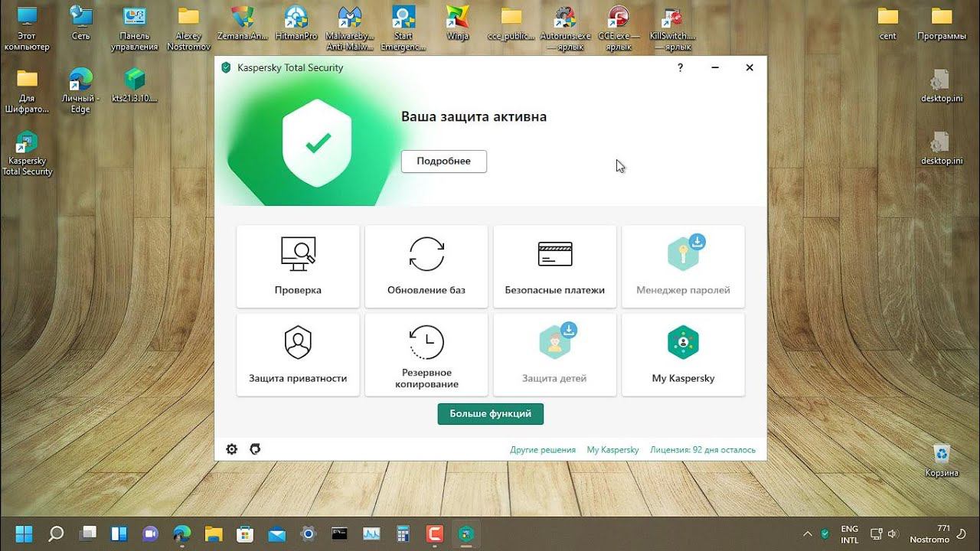The image size is (980, 551).
Task: Open the support agent icon beside settings
Action: click(x=256, y=449)
